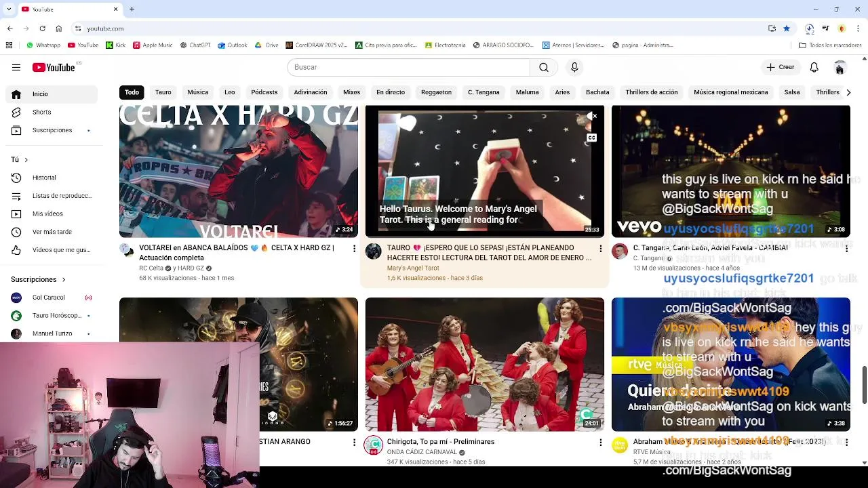Screen dimensions: 868x488
Task: Open Mis vídeos in sidebar
Action: coord(51,213)
